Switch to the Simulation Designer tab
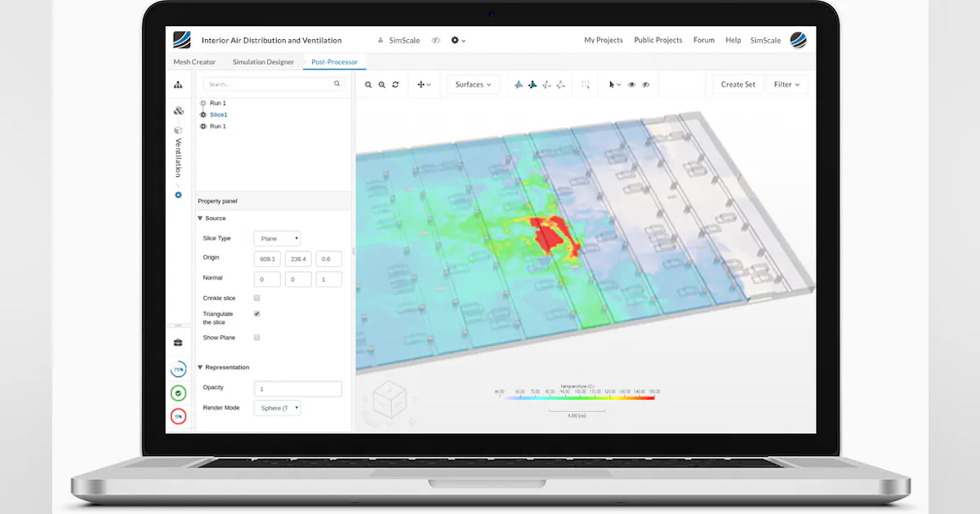The height and width of the screenshot is (514, 980). (263, 62)
